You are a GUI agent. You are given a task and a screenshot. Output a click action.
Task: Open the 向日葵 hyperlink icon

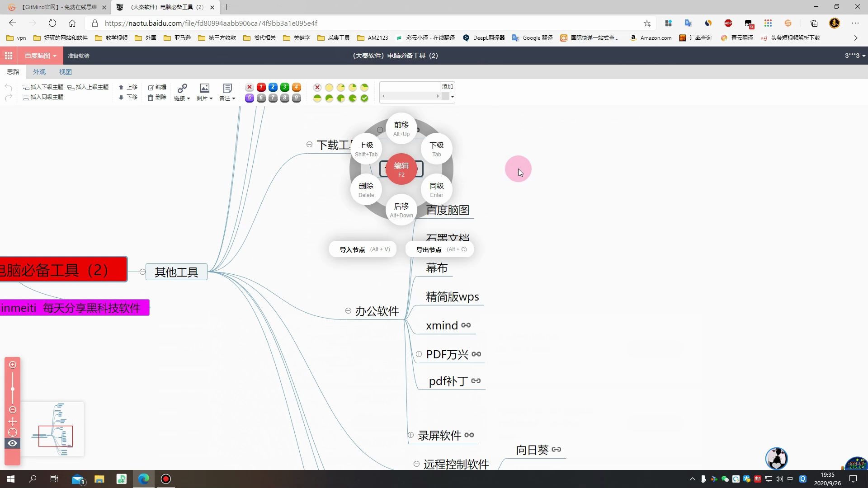click(x=557, y=450)
